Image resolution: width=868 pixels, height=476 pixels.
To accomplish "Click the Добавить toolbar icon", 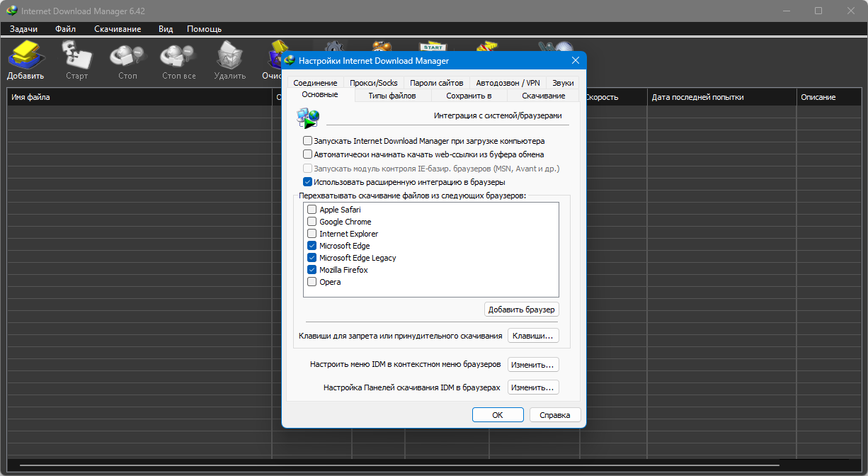I will [x=26, y=59].
